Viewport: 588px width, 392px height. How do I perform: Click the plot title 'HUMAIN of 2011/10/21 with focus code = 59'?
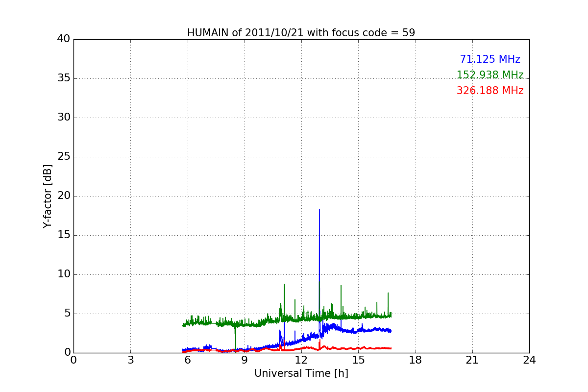(301, 33)
